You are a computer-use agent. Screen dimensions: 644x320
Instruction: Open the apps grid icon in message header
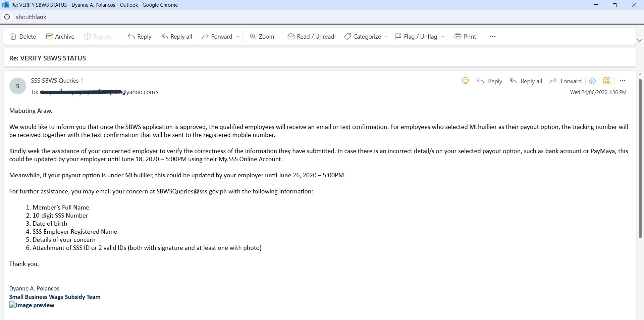607,81
